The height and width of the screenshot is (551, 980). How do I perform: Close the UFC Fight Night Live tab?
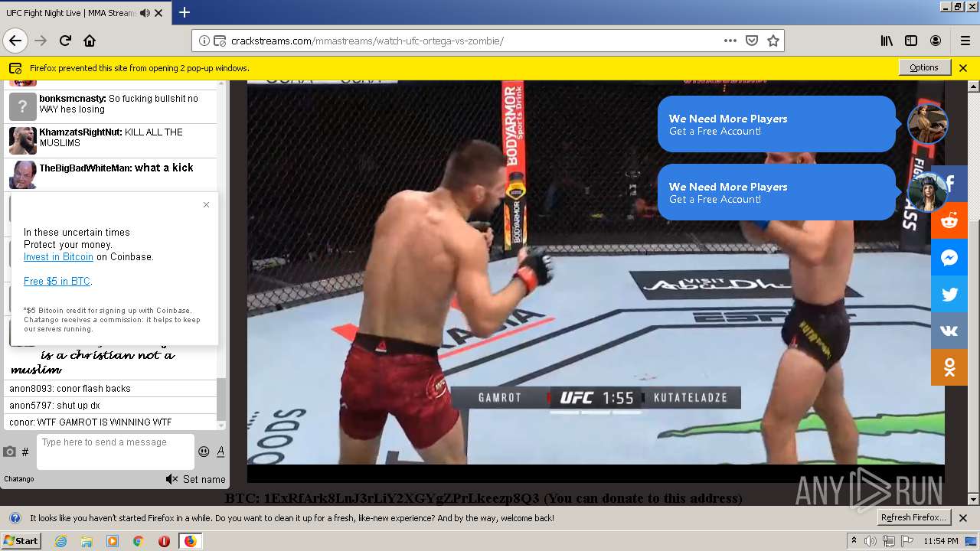[x=158, y=13]
